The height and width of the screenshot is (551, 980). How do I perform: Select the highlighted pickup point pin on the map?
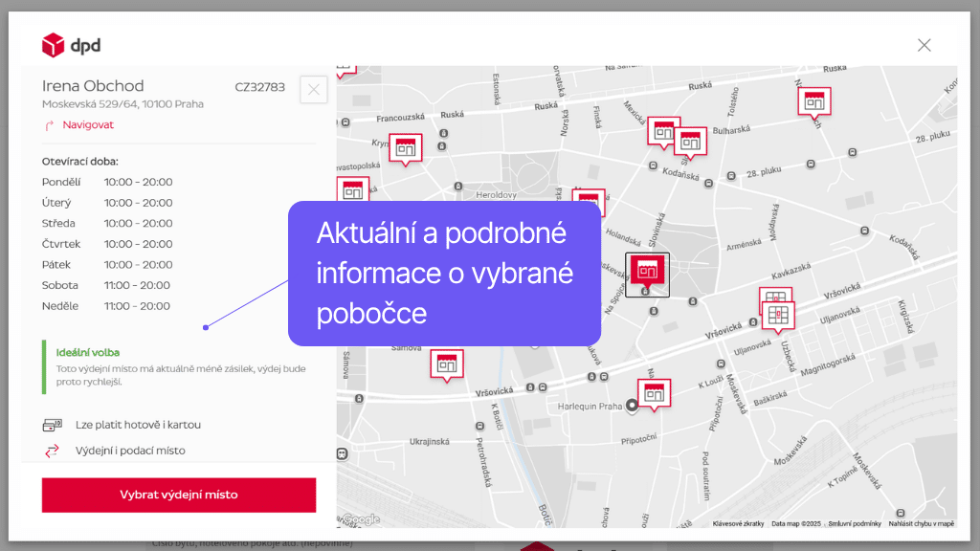pos(647,272)
